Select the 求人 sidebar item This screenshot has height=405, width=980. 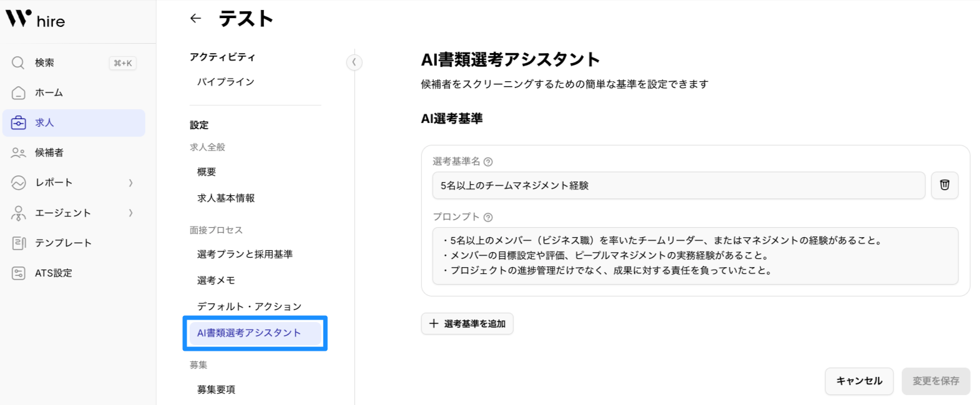(x=74, y=123)
